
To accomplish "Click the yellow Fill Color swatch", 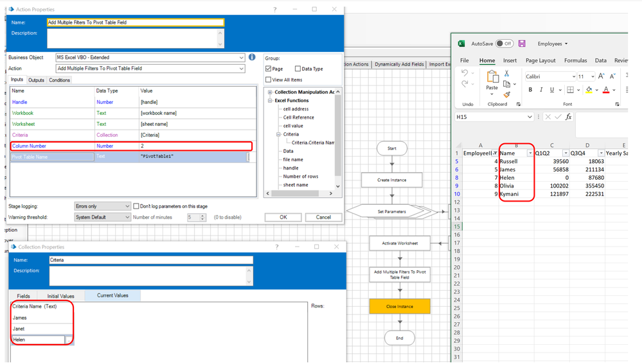I will (589, 90).
